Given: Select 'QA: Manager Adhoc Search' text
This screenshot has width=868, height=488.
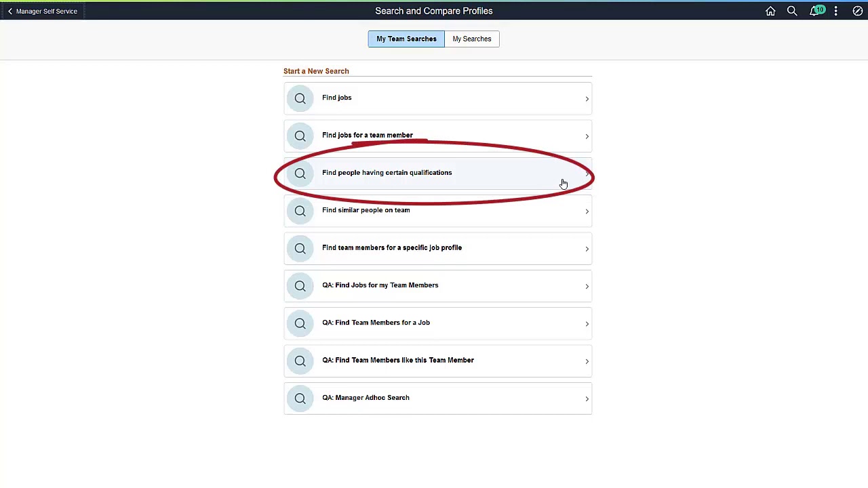Looking at the screenshot, I should pyautogui.click(x=366, y=398).
